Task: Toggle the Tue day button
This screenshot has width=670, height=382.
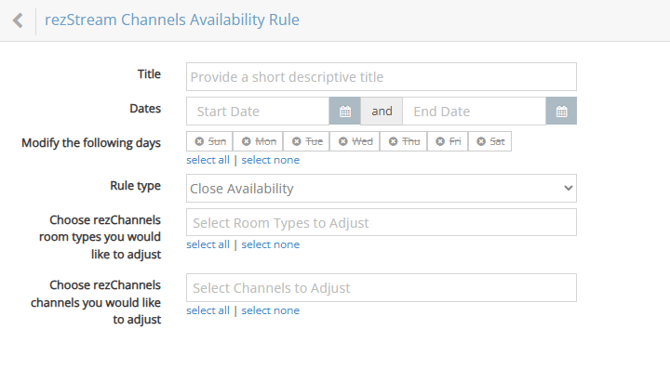Action: point(306,141)
